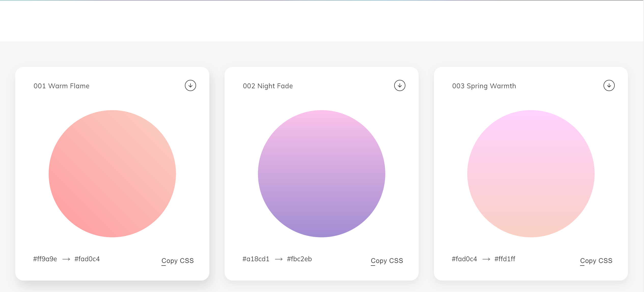Copy the #fbc2eb hex color code
The width and height of the screenshot is (644, 292).
tap(299, 259)
